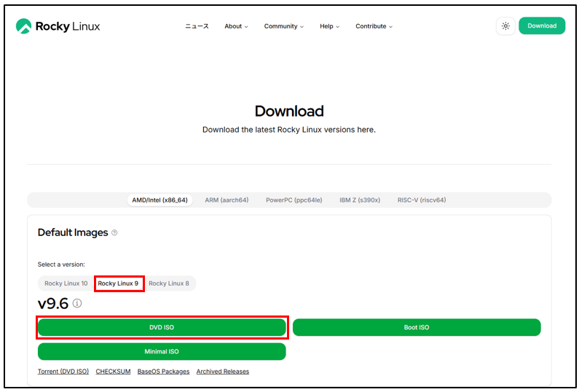Open the Help dropdown menu

pyautogui.click(x=330, y=26)
